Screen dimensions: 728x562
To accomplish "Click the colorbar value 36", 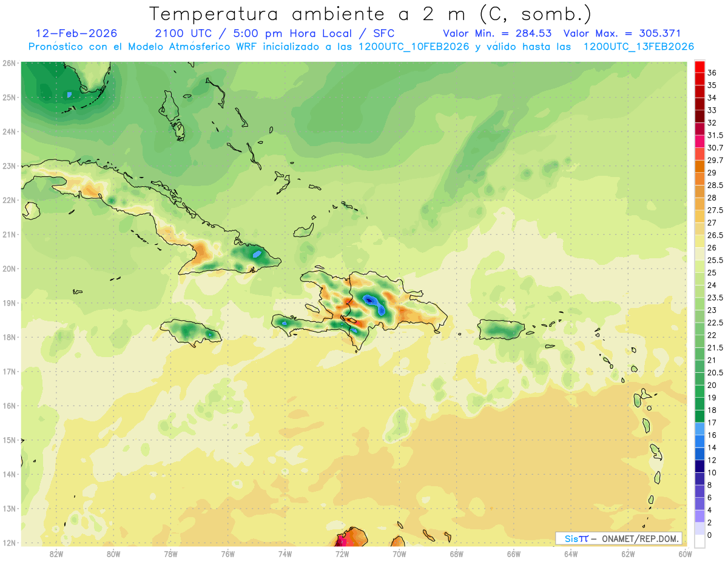I will coord(712,72).
